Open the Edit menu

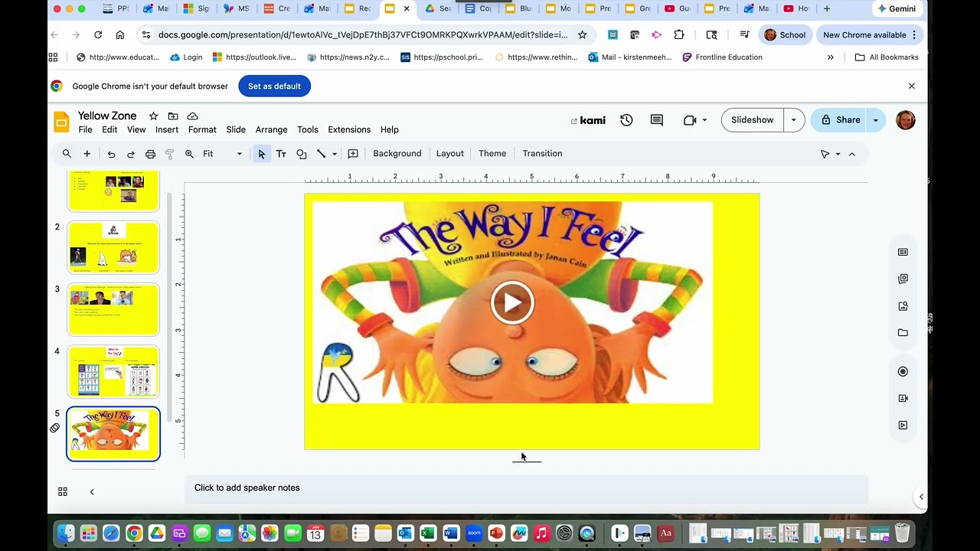pyautogui.click(x=109, y=130)
